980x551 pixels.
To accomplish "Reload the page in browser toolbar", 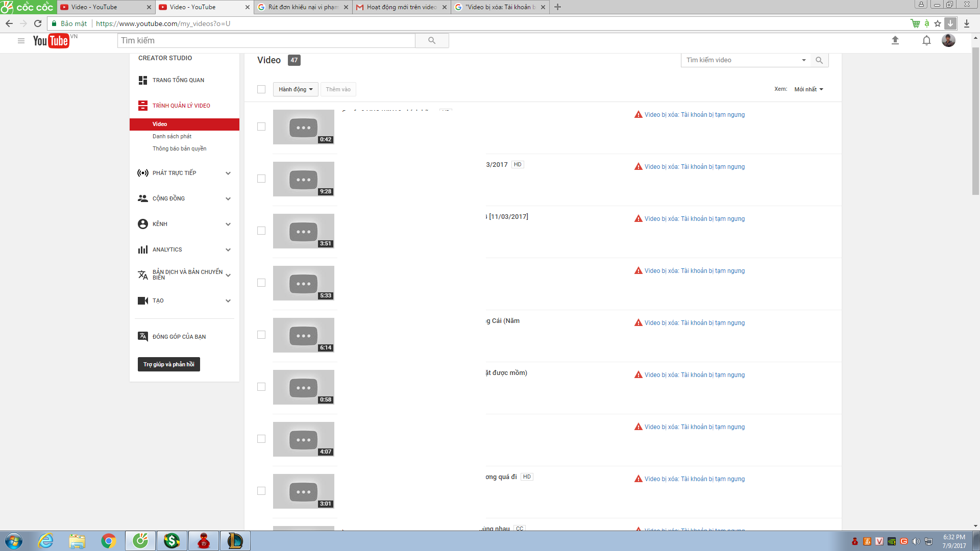I will [38, 23].
